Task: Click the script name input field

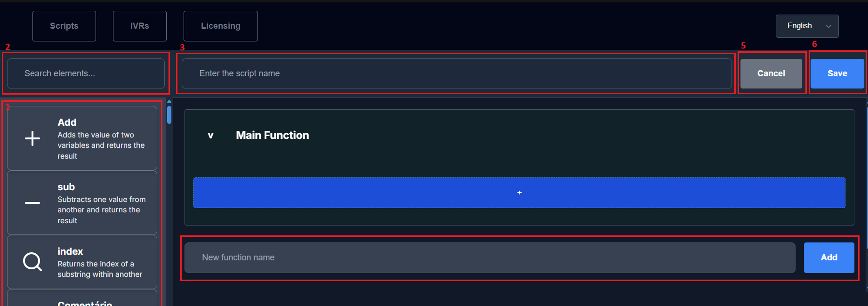Action: (x=457, y=73)
